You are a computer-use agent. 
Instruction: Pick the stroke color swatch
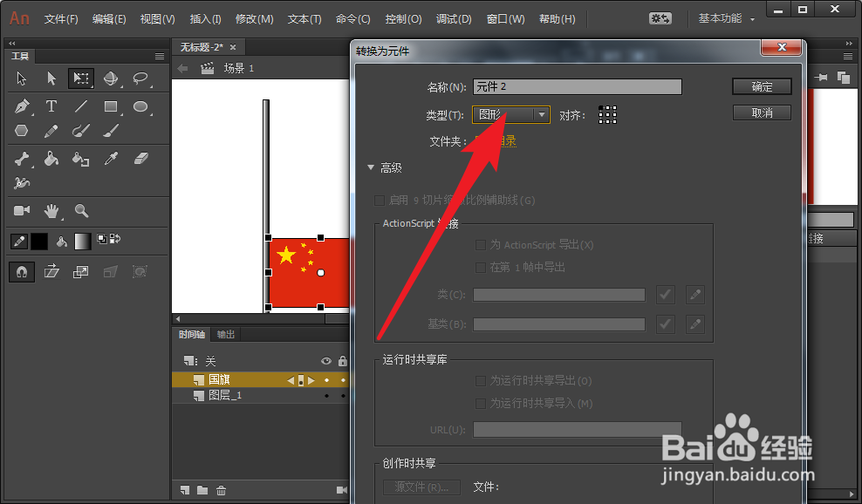(x=39, y=242)
